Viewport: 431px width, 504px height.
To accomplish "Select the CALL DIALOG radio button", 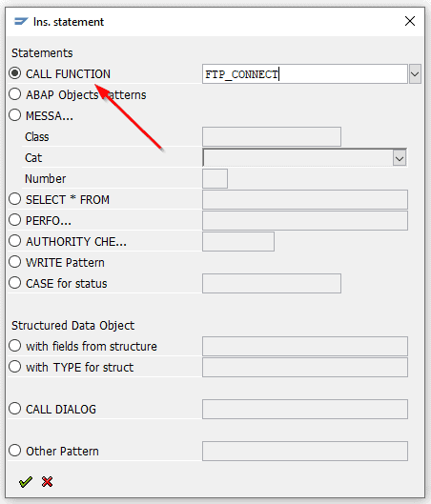I will (15, 409).
